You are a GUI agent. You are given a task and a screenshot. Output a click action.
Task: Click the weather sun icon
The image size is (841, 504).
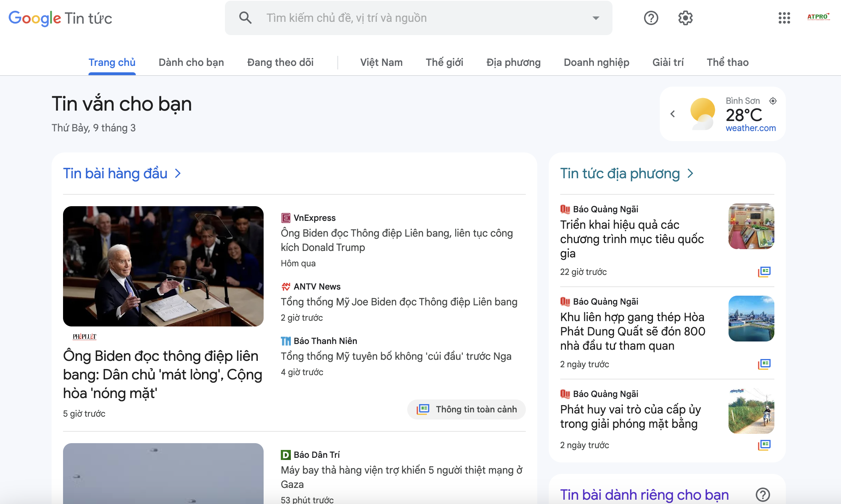[702, 113]
